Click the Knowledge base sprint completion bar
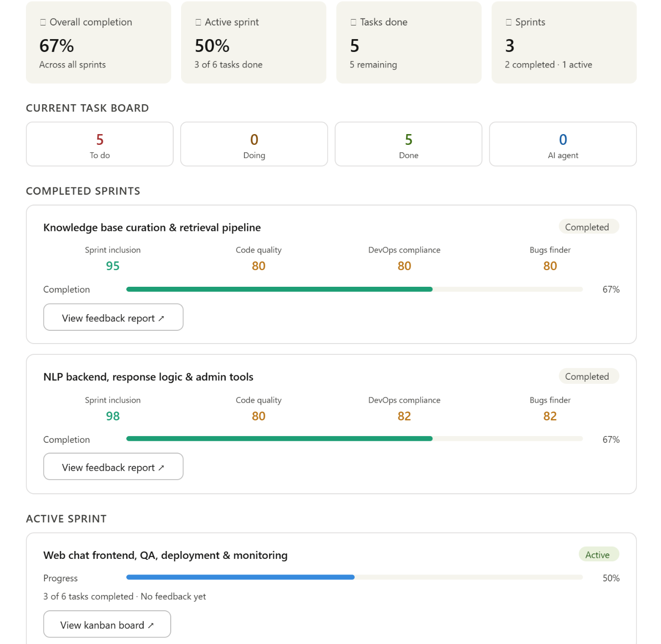661x644 pixels. [x=355, y=290]
